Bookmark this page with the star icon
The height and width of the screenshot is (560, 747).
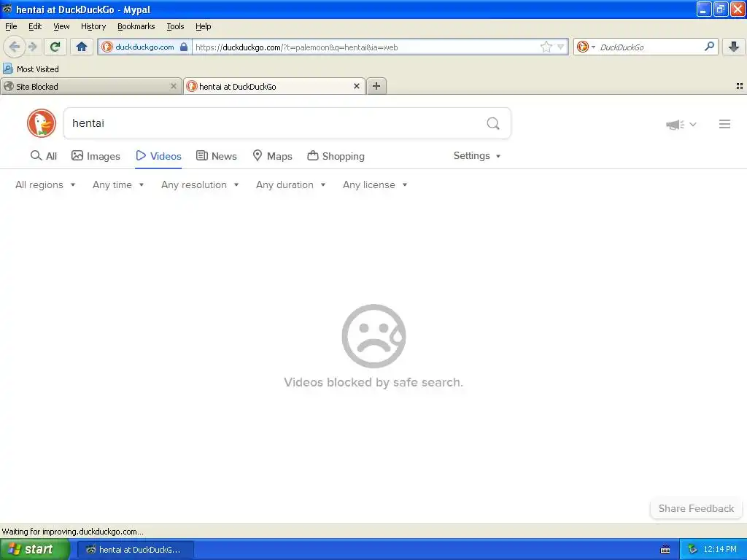point(546,47)
